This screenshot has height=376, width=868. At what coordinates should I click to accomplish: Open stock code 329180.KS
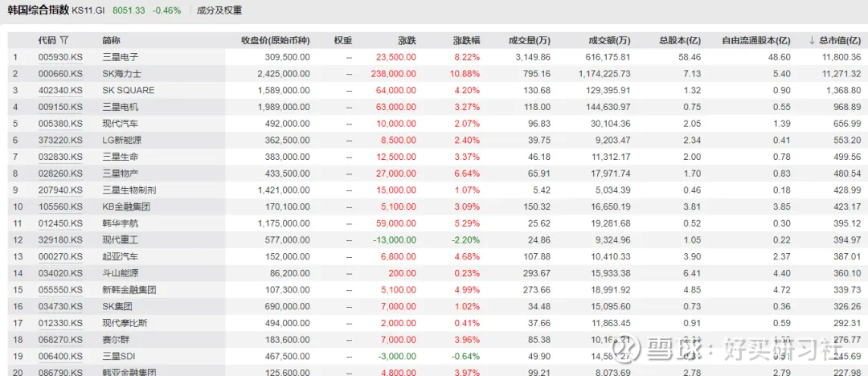tap(60, 239)
